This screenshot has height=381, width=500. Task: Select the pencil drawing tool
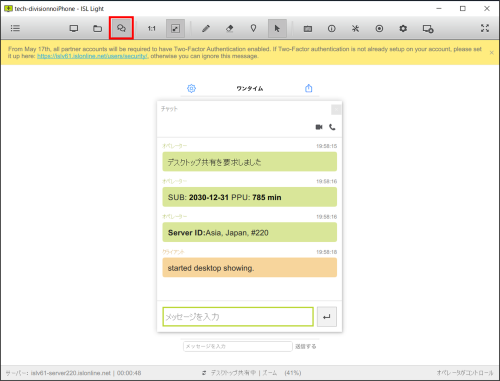(206, 28)
